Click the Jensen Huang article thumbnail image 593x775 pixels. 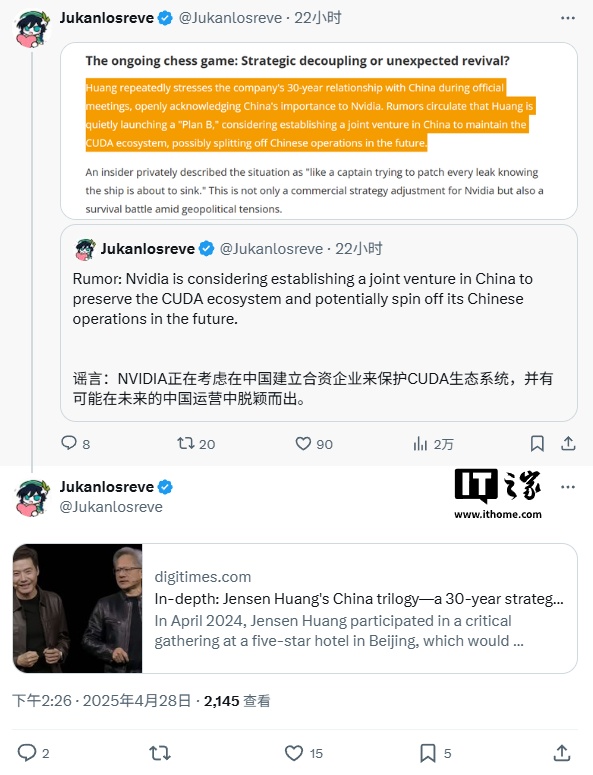point(78,608)
